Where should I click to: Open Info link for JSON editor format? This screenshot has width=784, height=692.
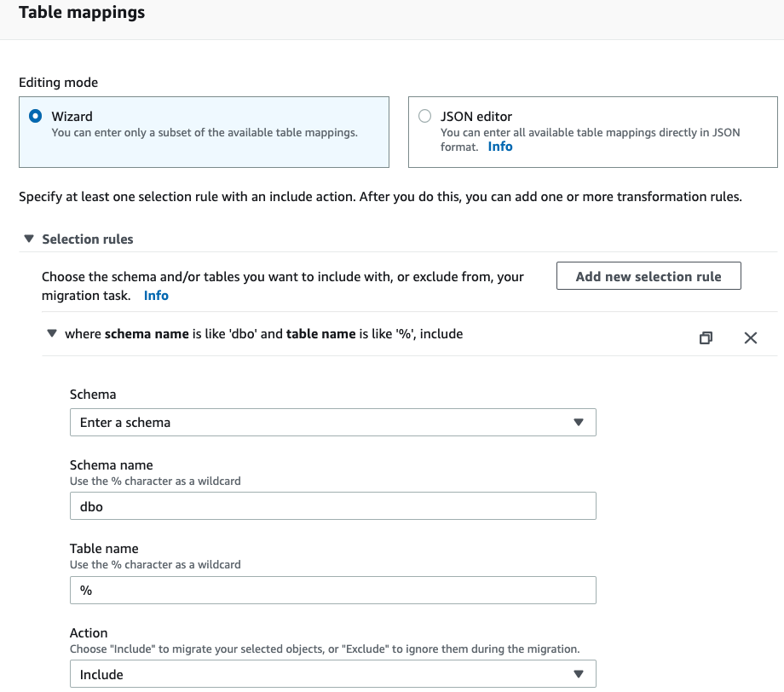[500, 147]
